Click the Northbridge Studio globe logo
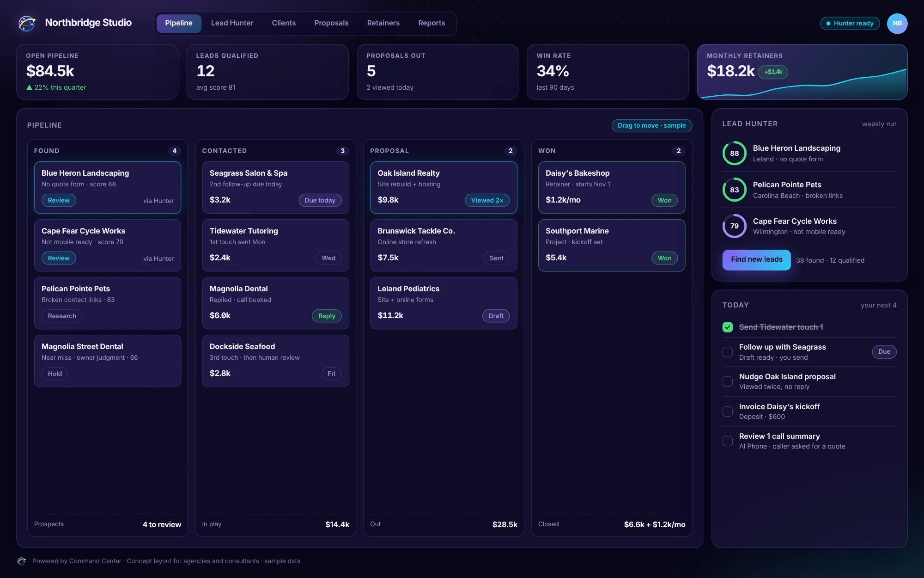The height and width of the screenshot is (578, 924). pos(27,23)
